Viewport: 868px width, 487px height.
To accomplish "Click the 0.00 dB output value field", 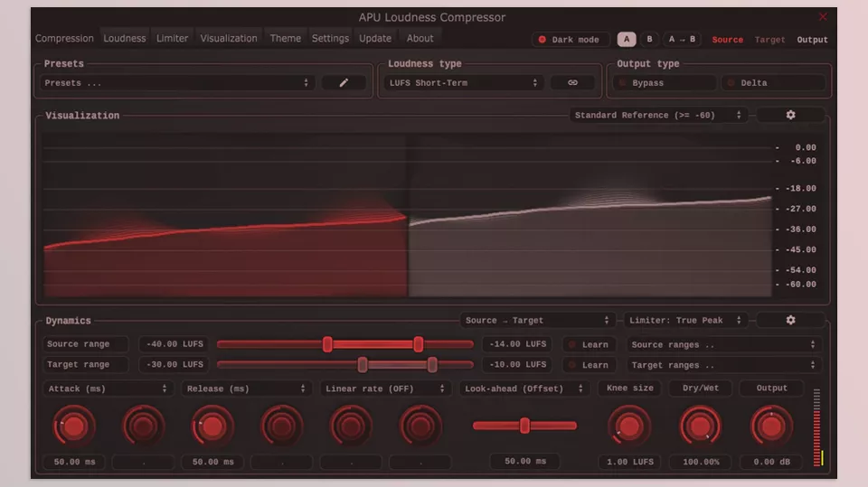I will click(771, 462).
